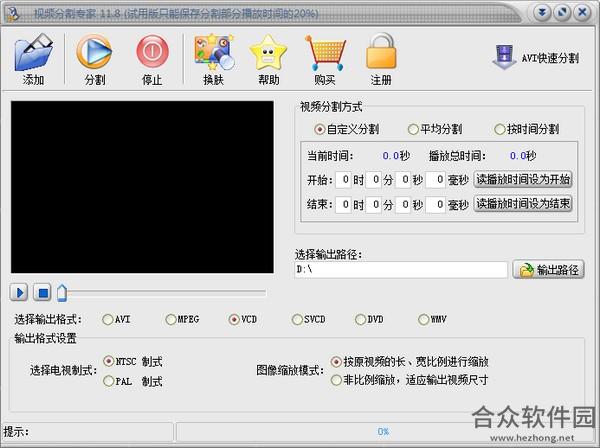The image size is (600, 448).
Task: Choose WMV output format
Action: [432, 319]
